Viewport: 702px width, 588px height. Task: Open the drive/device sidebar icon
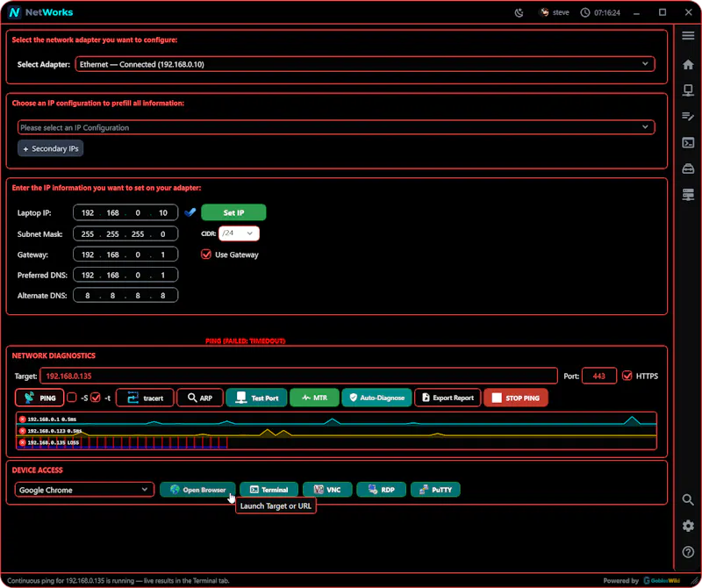(688, 169)
